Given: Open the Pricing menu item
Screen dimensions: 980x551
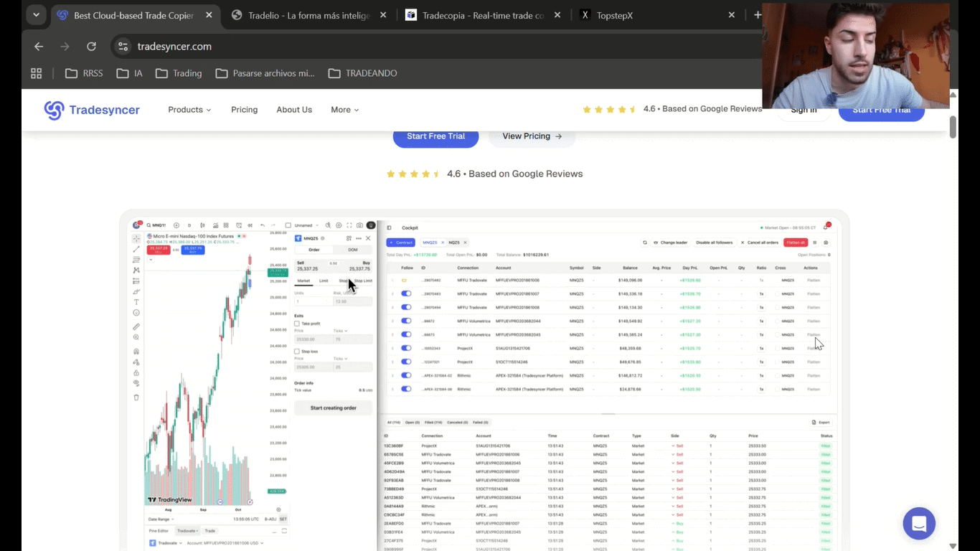Looking at the screenshot, I should tap(244, 110).
